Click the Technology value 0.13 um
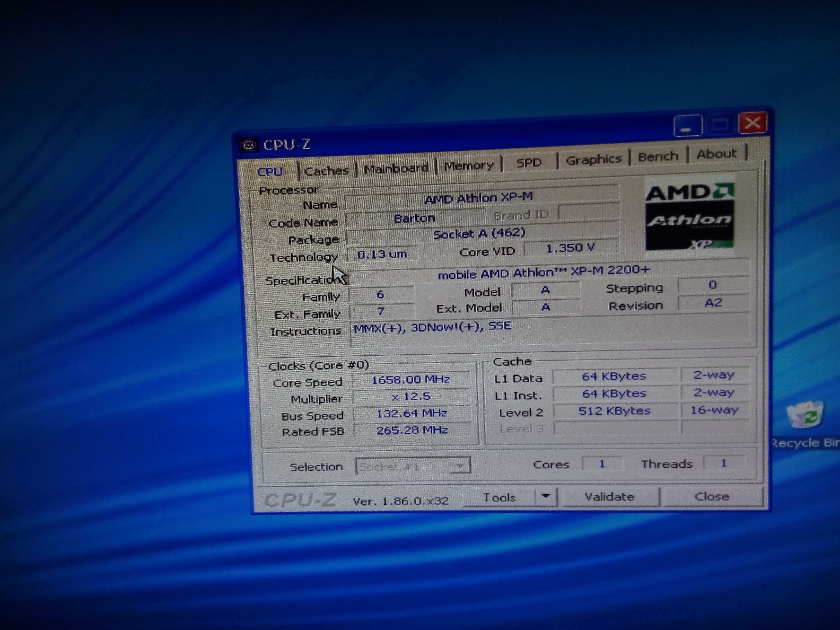840x630 pixels. (x=382, y=254)
